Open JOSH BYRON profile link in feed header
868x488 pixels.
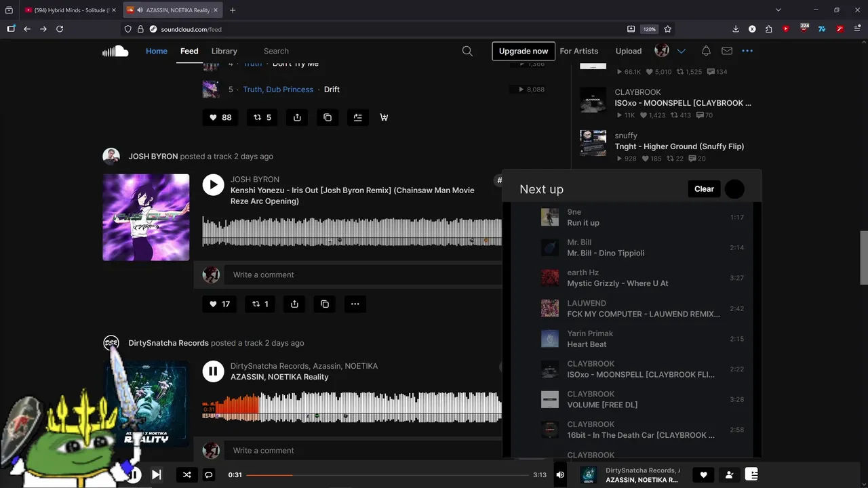point(153,156)
